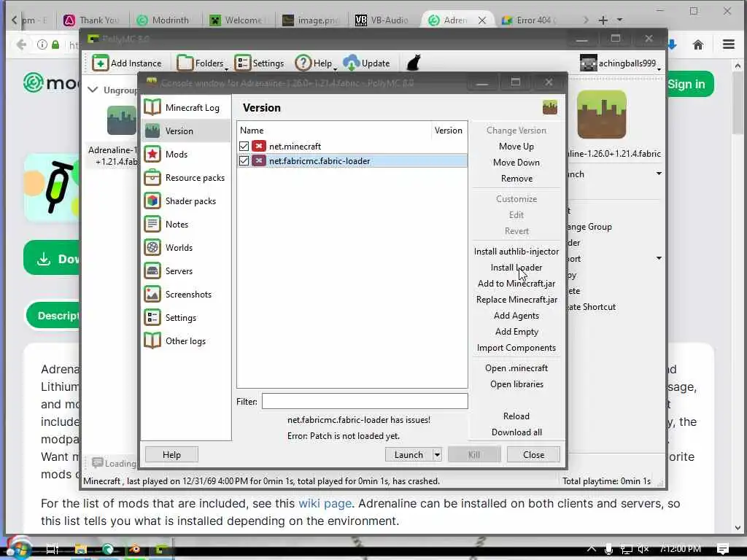This screenshot has height=560, width=747.
Task: Click Add to Minecraft.jar
Action: click(516, 284)
